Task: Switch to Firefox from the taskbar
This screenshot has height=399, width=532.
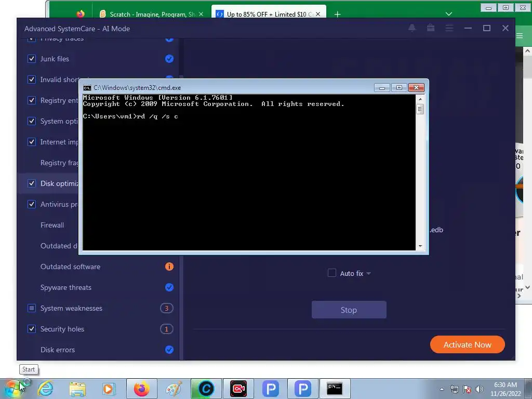Action: point(142,389)
